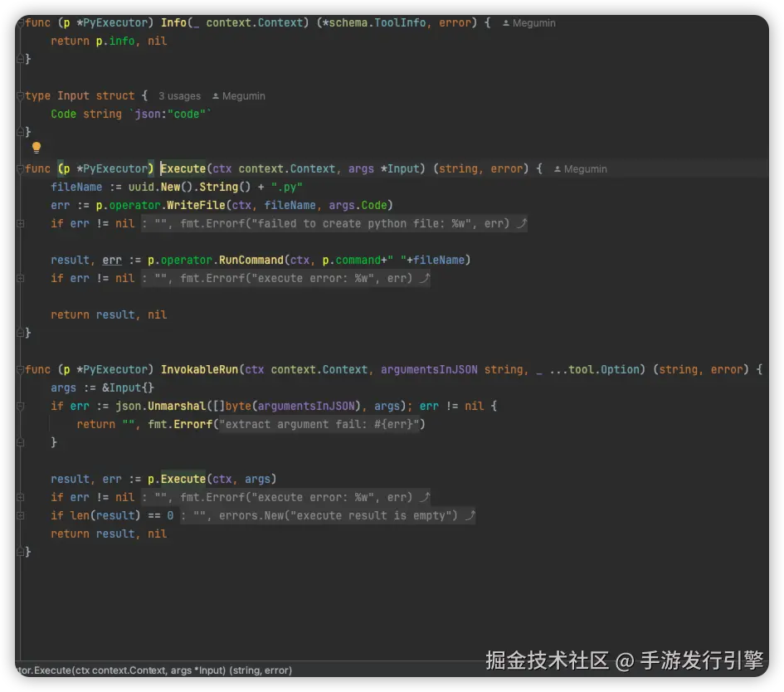784x692 pixels.
Task: Click the breadcrumb Execute signature in status bar
Action: (154, 670)
